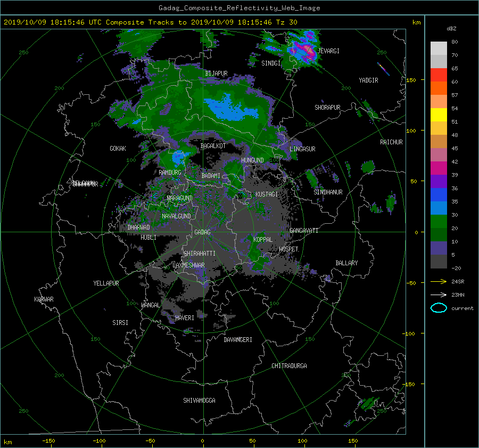Click the 0 label on bottom axis
Screen dimensions: 479x448
click(203, 441)
